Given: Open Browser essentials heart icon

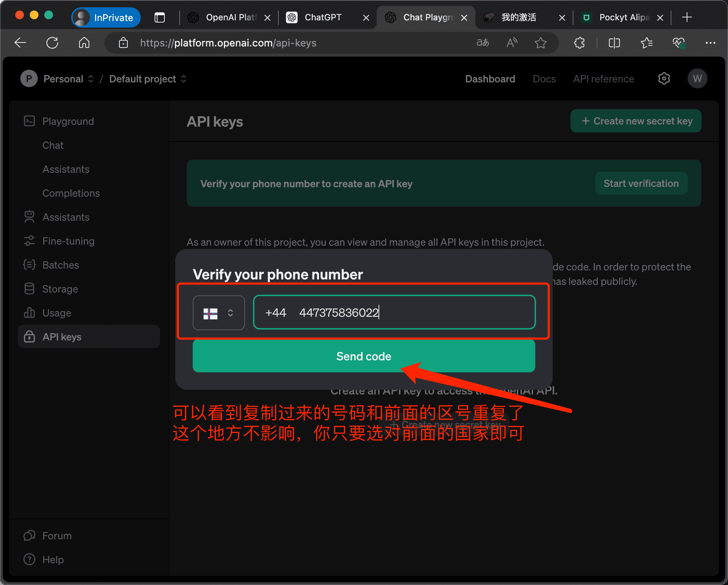Looking at the screenshot, I should click(x=679, y=43).
